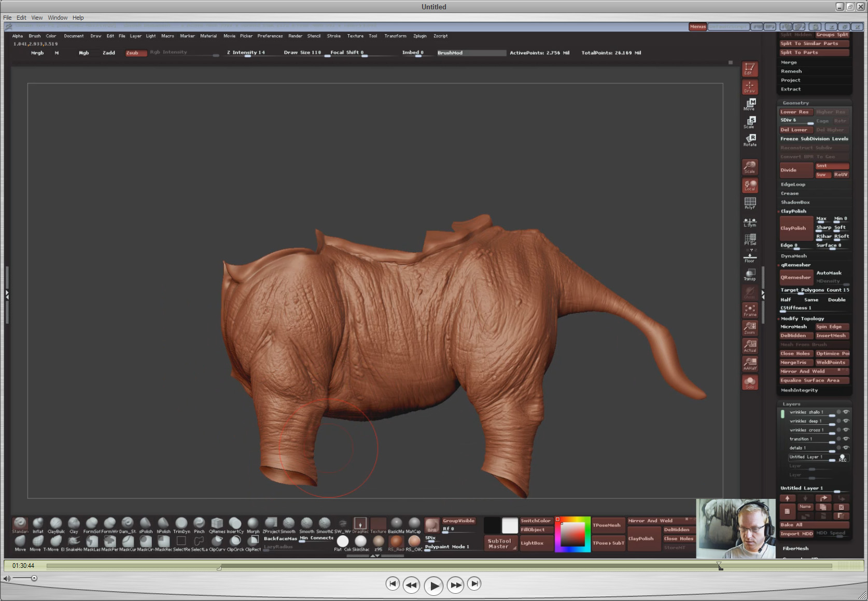Open the Zplugin menu

click(x=420, y=36)
